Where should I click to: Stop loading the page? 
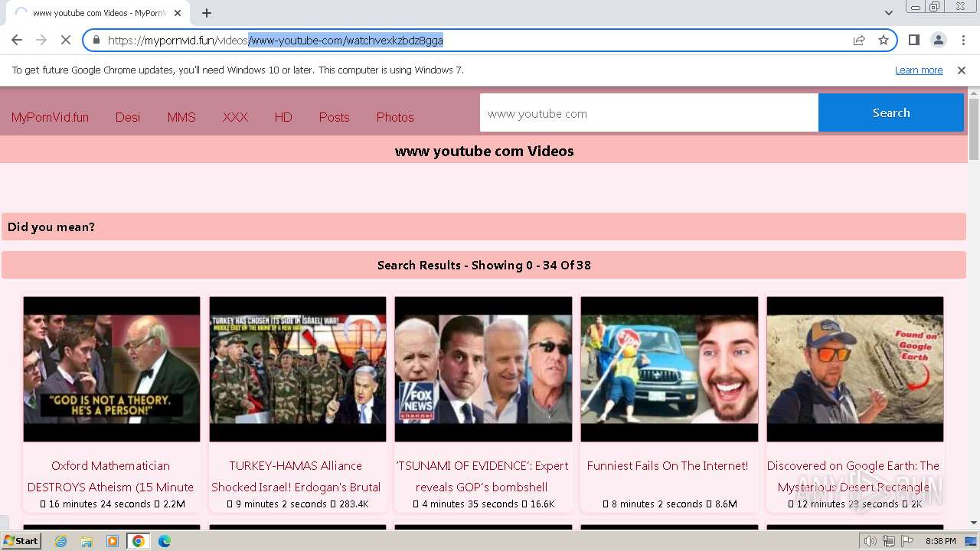click(65, 40)
